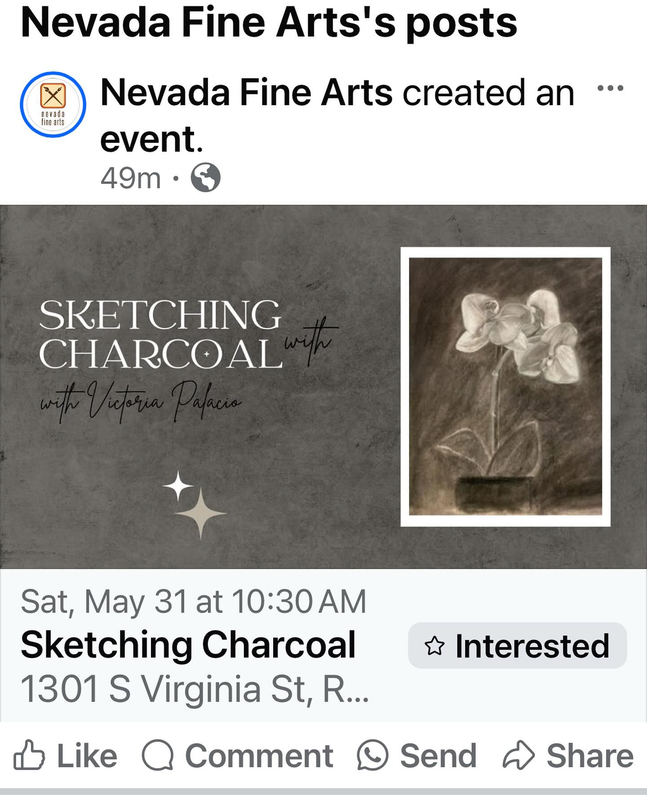Image resolution: width=647 pixels, height=812 pixels.
Task: Click the public globe privacy icon
Action: click(205, 178)
